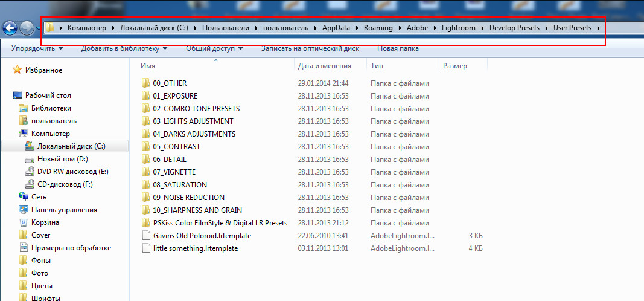This screenshot has height=301, width=644.
Task: Open the recent locations dropdown arrow
Action: (x=38, y=28)
